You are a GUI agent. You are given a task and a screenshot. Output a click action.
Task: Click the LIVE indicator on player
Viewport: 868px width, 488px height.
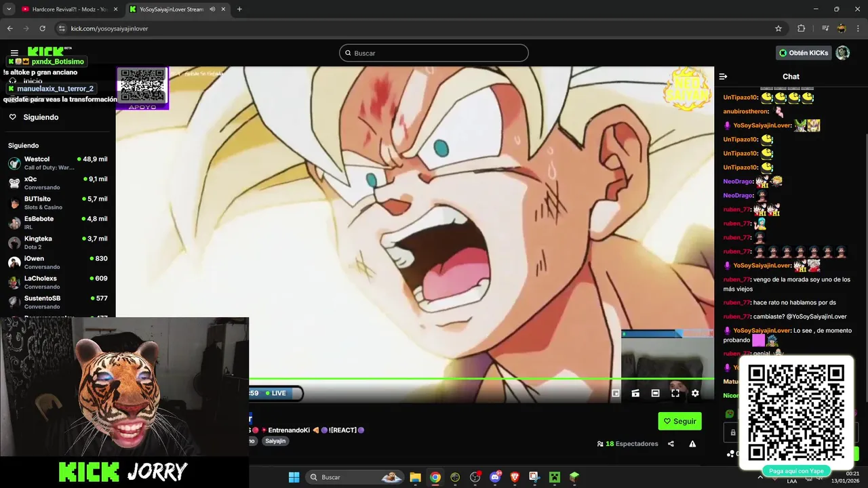(276, 393)
